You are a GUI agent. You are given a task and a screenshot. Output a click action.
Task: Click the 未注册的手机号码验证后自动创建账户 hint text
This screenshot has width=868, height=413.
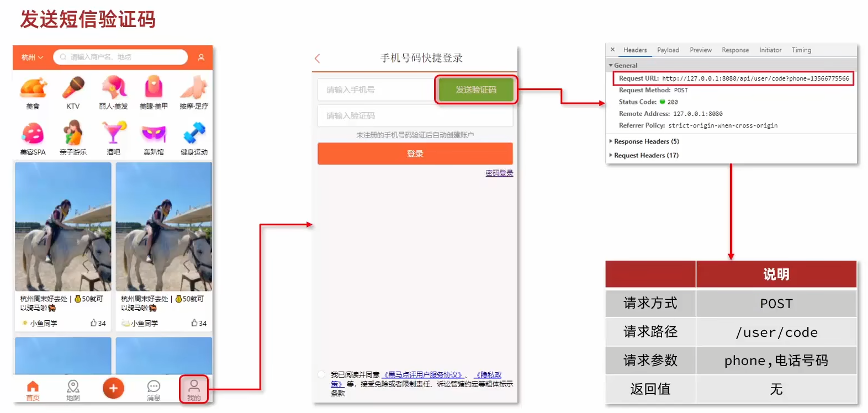coord(415,135)
